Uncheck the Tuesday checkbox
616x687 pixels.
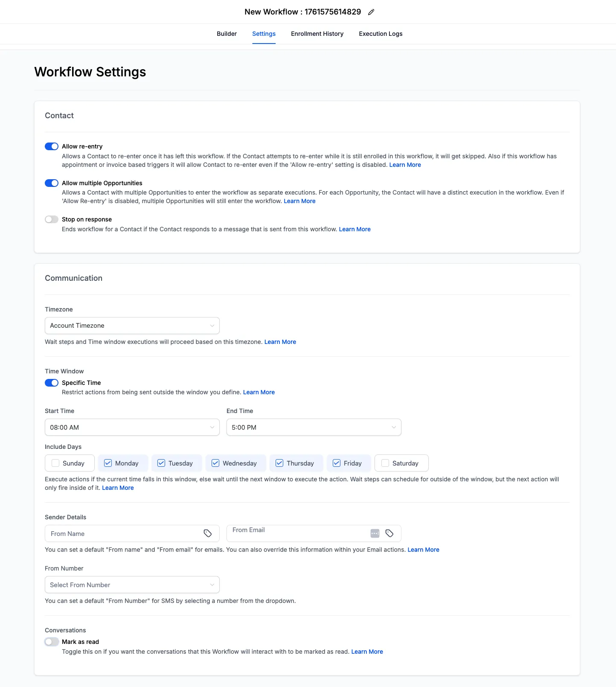161,463
